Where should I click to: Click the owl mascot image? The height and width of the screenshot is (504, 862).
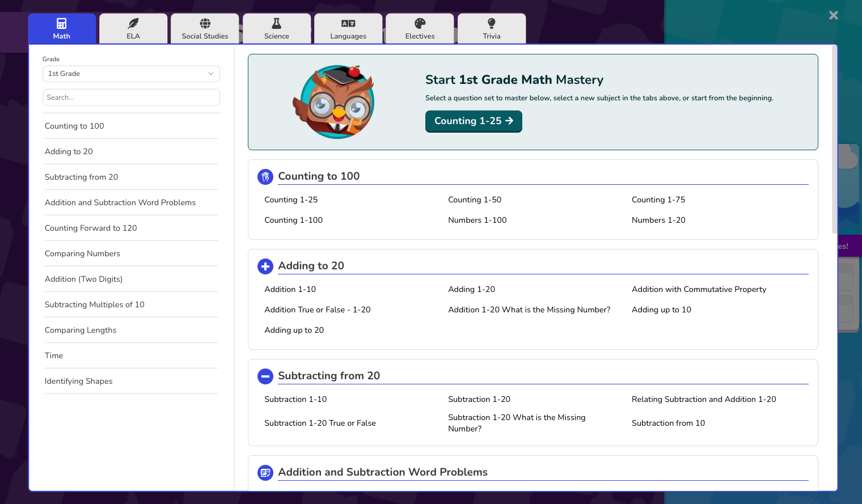click(334, 102)
